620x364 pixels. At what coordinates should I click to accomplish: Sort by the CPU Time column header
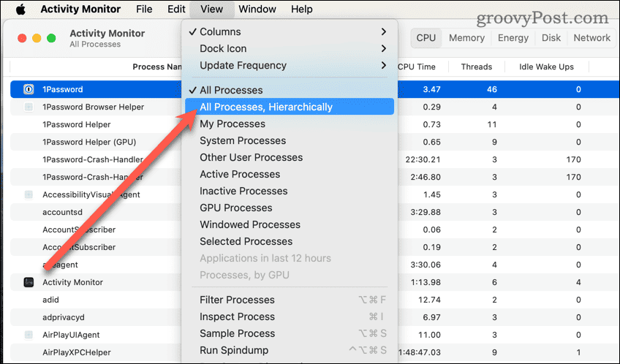[x=416, y=67]
